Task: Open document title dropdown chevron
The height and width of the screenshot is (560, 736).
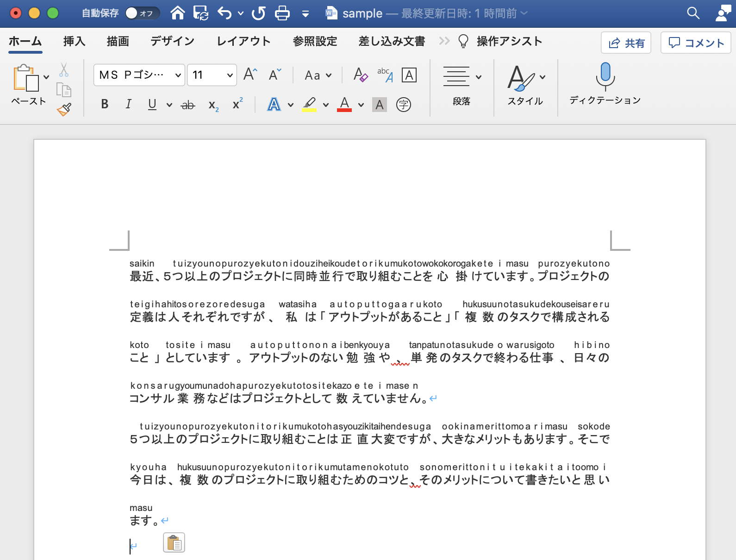Action: [524, 13]
